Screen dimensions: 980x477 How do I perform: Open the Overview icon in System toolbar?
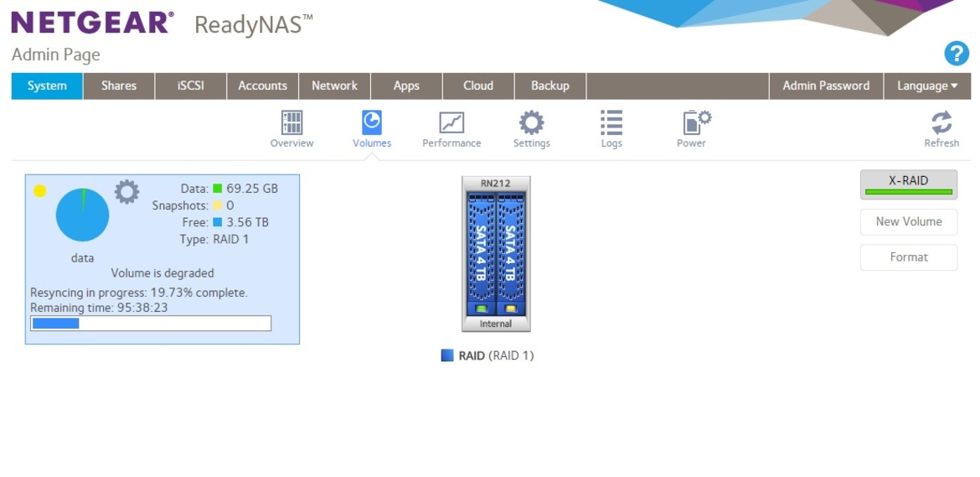coord(291,122)
